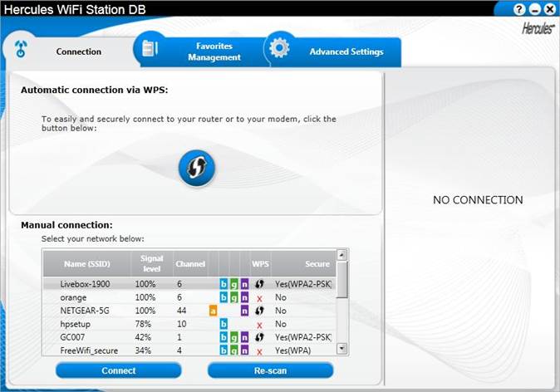
Task: Sort networks by Signal level column header
Action: point(152,263)
